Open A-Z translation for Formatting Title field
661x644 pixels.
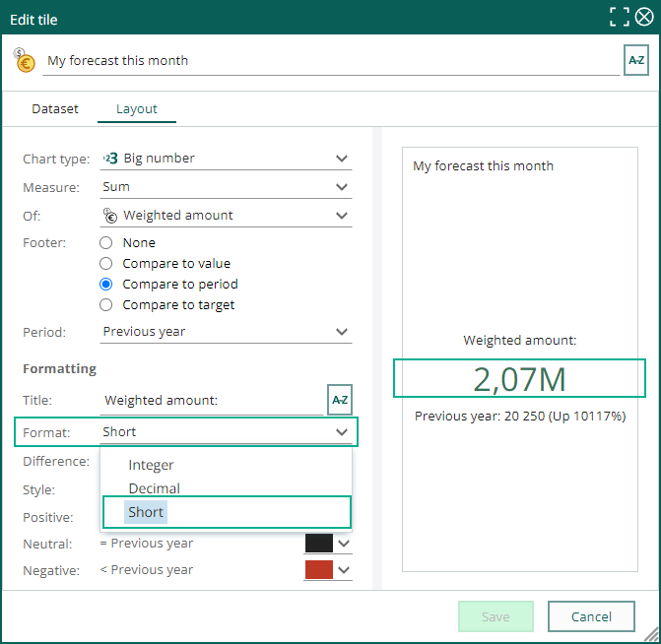[339, 400]
